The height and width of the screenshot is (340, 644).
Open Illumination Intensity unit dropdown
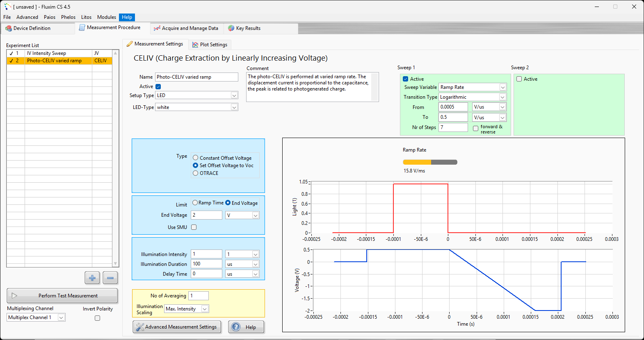[x=256, y=254]
